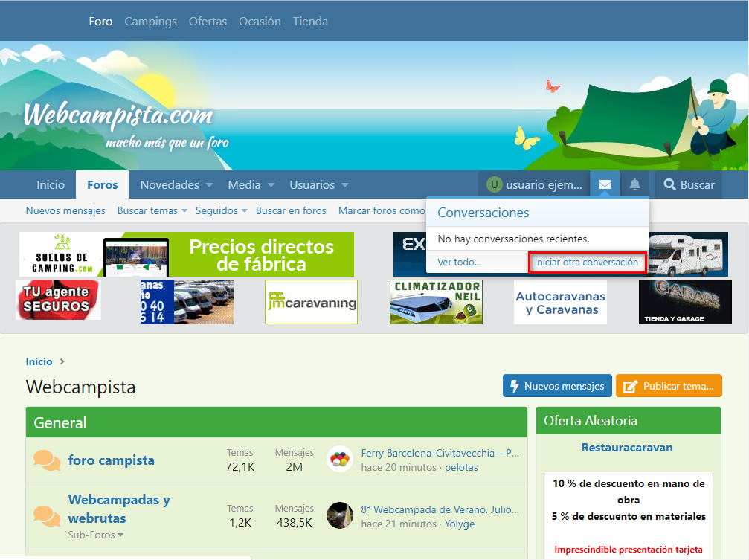Switch to the Foros tab
This screenshot has height=560, width=749.
[x=102, y=185]
